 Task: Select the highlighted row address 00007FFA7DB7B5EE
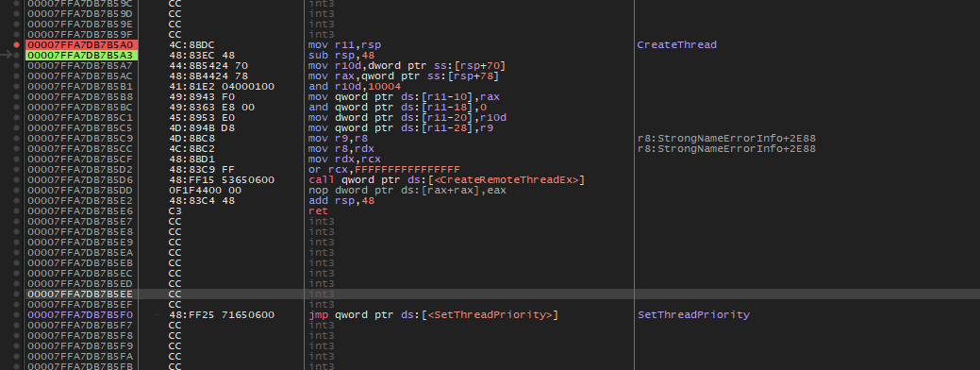click(80, 294)
